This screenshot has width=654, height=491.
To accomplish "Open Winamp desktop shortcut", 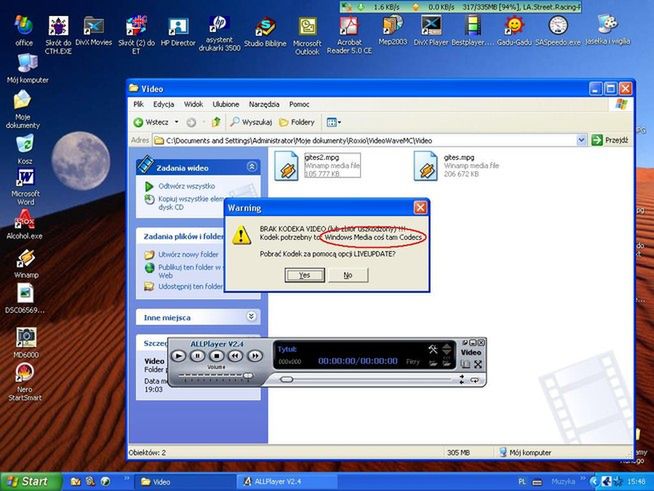I will (x=26, y=264).
